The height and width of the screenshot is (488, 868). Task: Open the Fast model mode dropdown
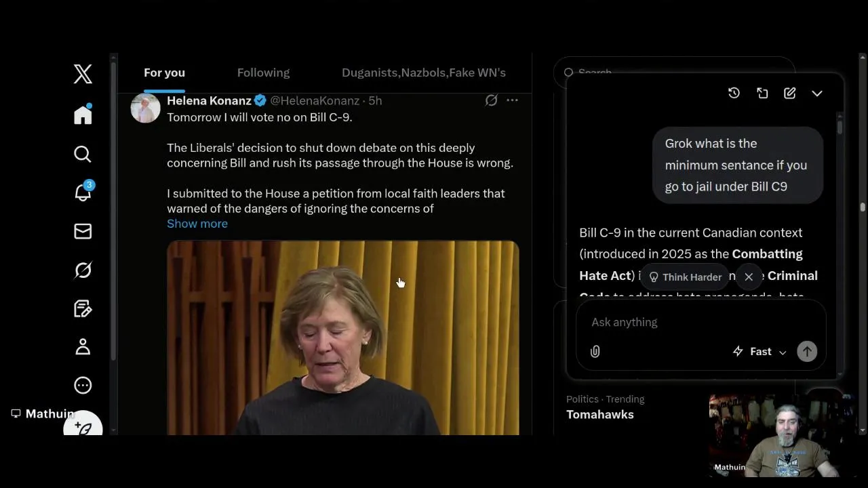point(760,352)
